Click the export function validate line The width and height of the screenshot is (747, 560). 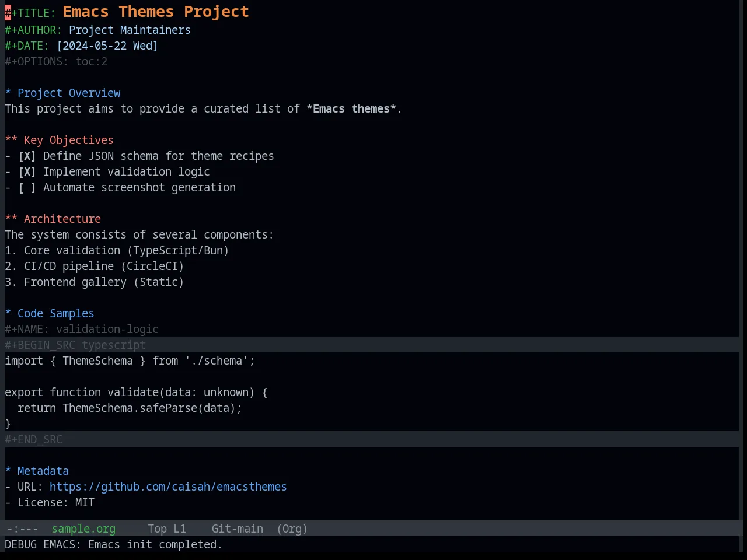(x=136, y=393)
